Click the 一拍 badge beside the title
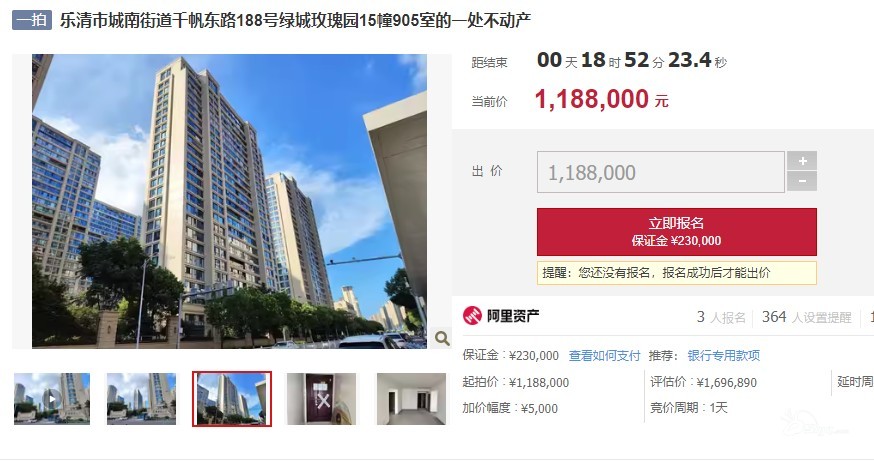This screenshot has width=874, height=462. coord(32,21)
